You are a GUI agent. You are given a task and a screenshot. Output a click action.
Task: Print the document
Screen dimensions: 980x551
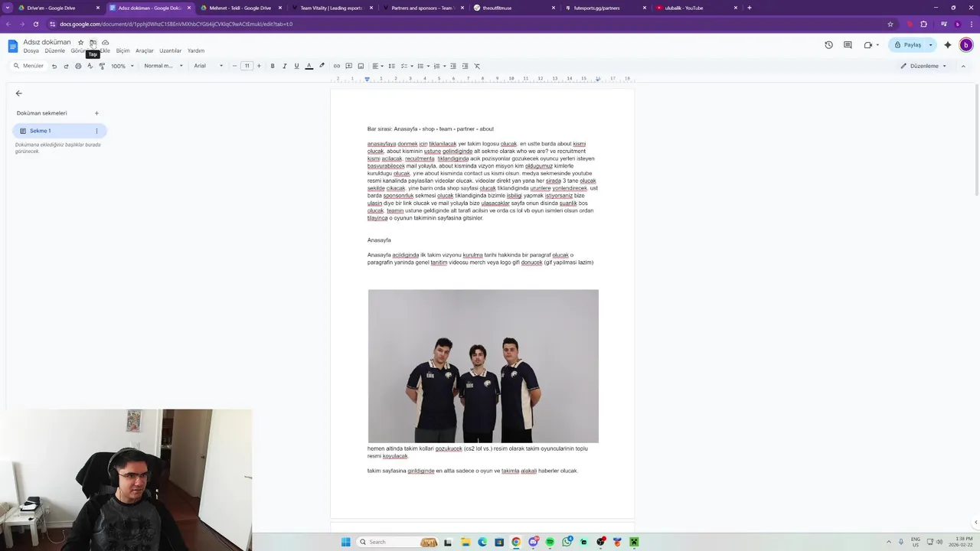tap(78, 66)
